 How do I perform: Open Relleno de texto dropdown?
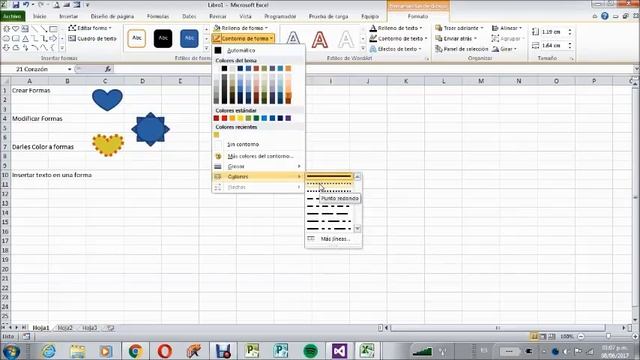pyautogui.click(x=396, y=28)
